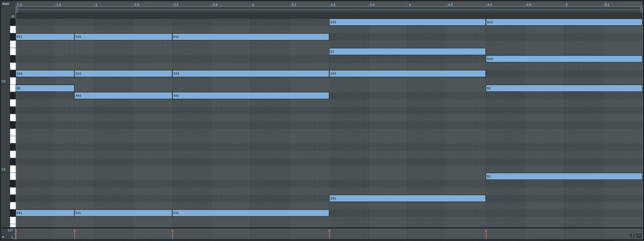Select the C#3 note starting at 2.3
This screenshot has height=241, width=644.
coord(251,74)
